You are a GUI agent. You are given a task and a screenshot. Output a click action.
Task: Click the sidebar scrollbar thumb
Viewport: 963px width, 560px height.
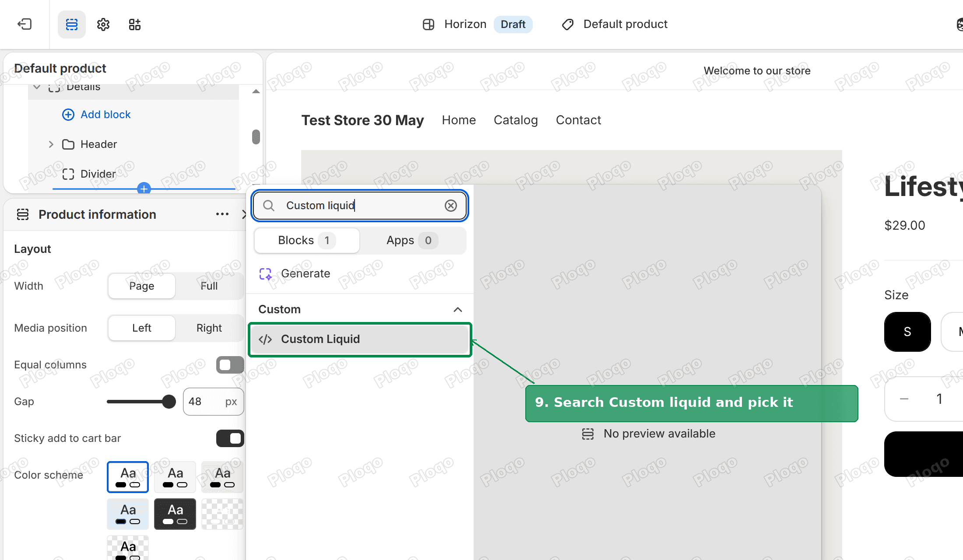256,136
